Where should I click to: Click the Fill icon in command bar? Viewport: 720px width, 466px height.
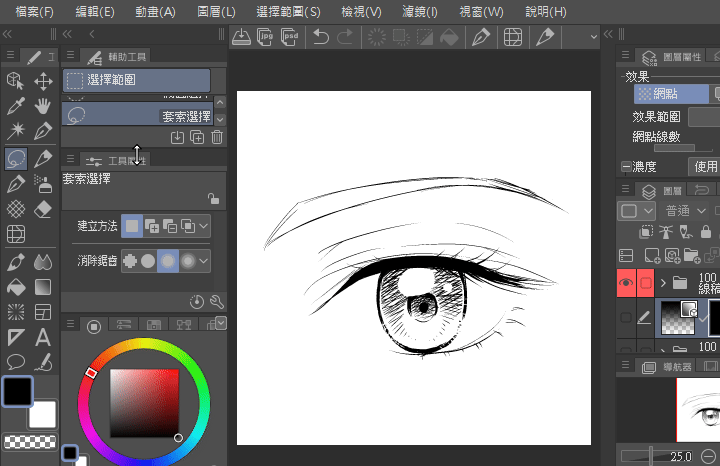pyautogui.click(x=449, y=37)
